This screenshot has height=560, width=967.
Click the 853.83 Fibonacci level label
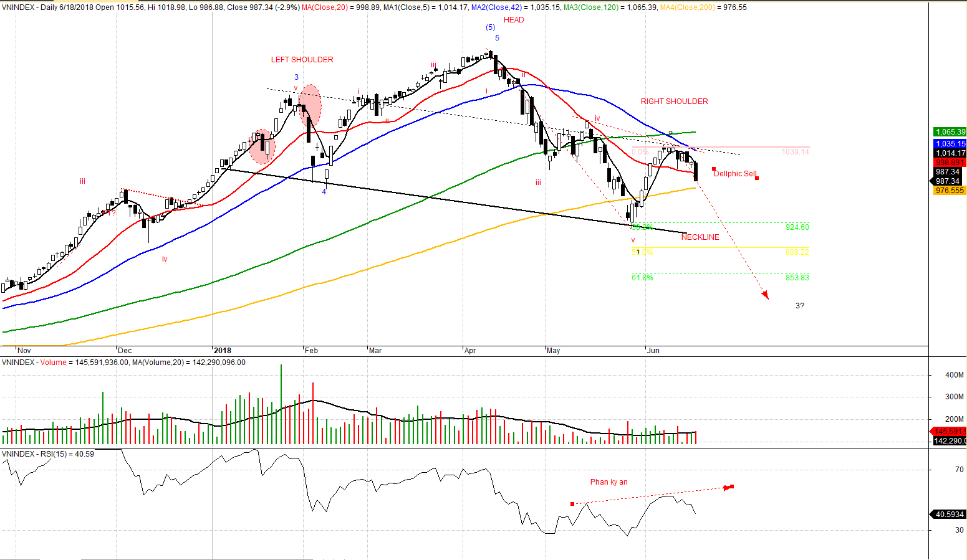[x=797, y=278]
